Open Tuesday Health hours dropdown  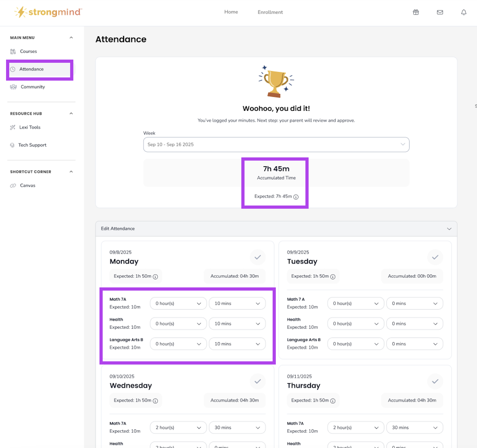[x=356, y=324]
